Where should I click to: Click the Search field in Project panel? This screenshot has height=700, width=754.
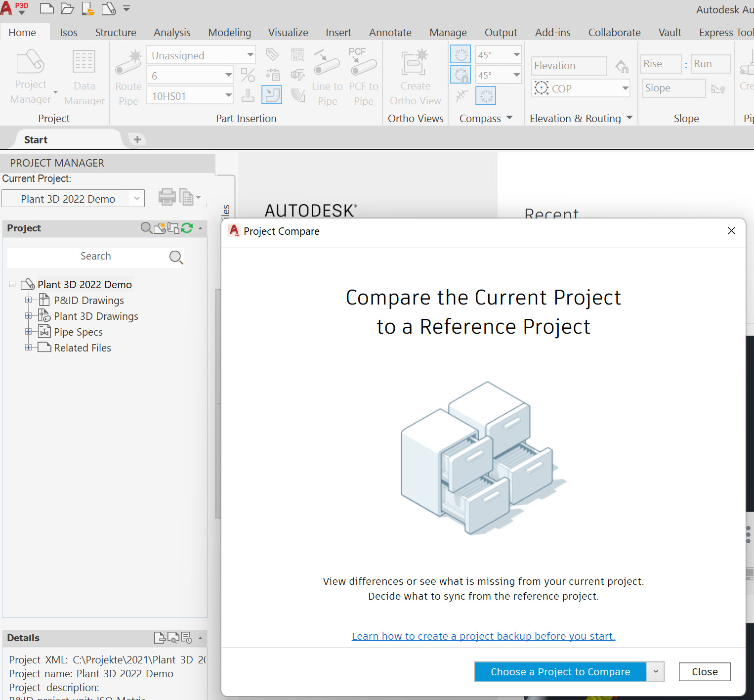(x=89, y=257)
